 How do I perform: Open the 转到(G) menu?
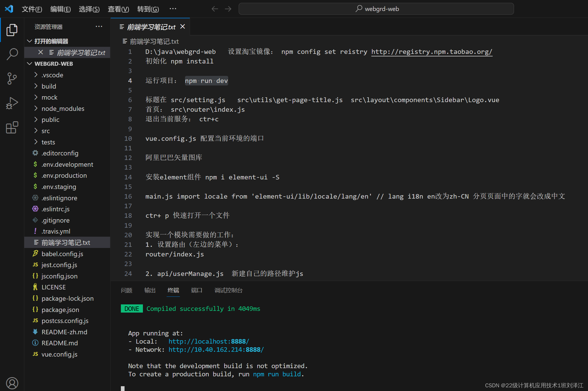tap(148, 9)
